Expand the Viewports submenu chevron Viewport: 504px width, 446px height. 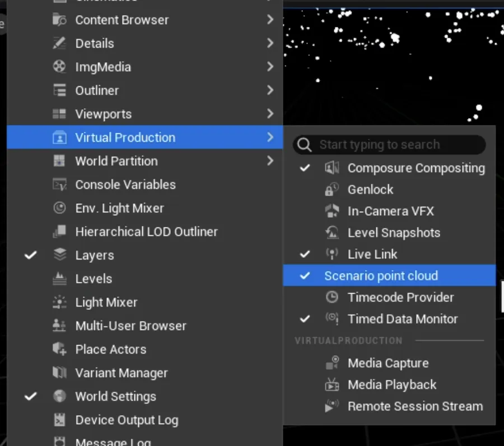(x=270, y=114)
